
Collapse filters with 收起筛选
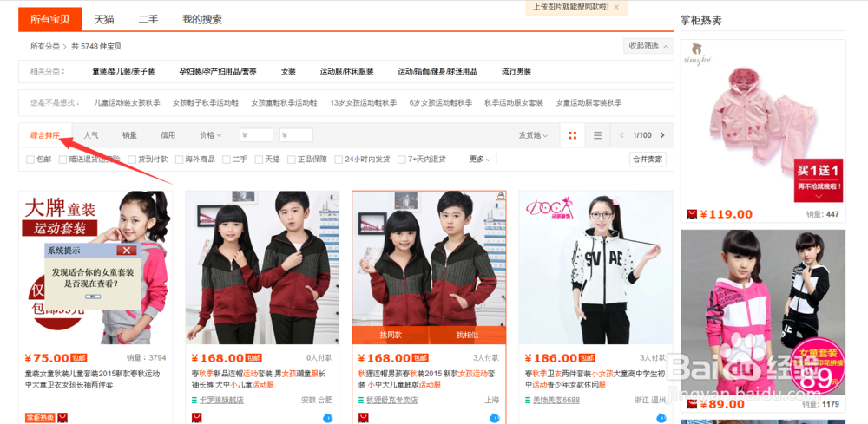point(648,47)
